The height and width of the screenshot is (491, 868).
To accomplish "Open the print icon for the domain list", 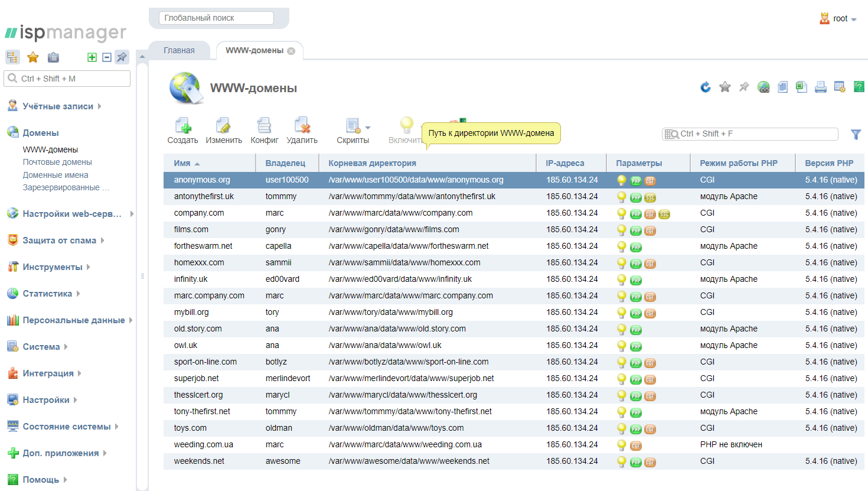I will click(x=820, y=87).
